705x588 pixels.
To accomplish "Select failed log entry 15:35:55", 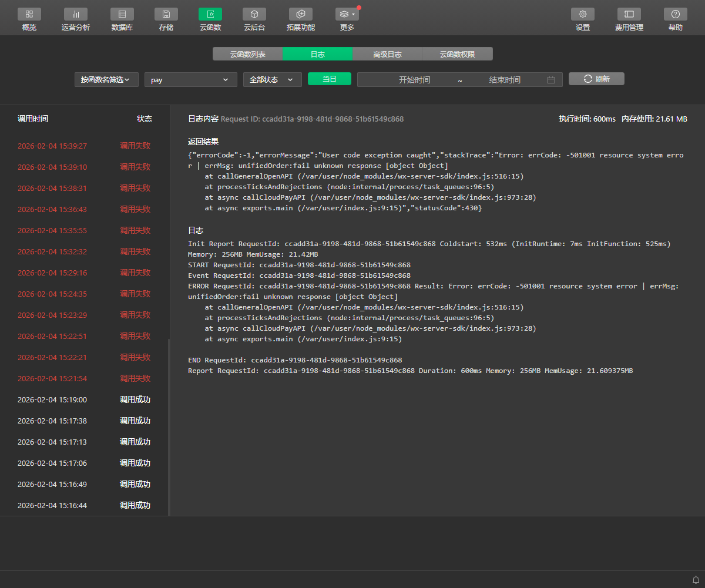I will pyautogui.click(x=85, y=230).
